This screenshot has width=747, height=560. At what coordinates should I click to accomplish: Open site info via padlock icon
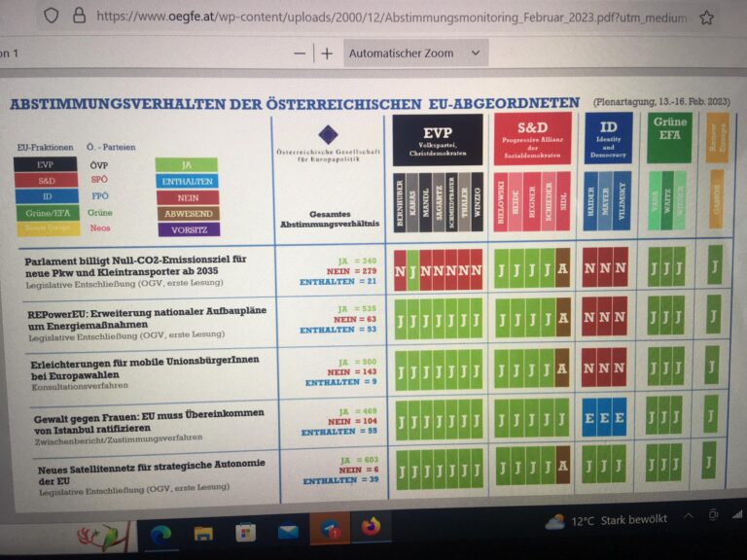pos(79,16)
